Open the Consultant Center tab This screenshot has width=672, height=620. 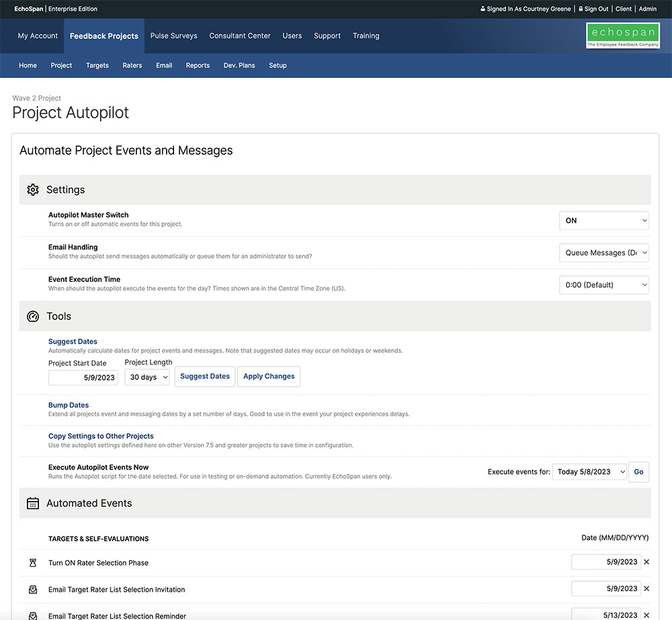[x=240, y=36]
